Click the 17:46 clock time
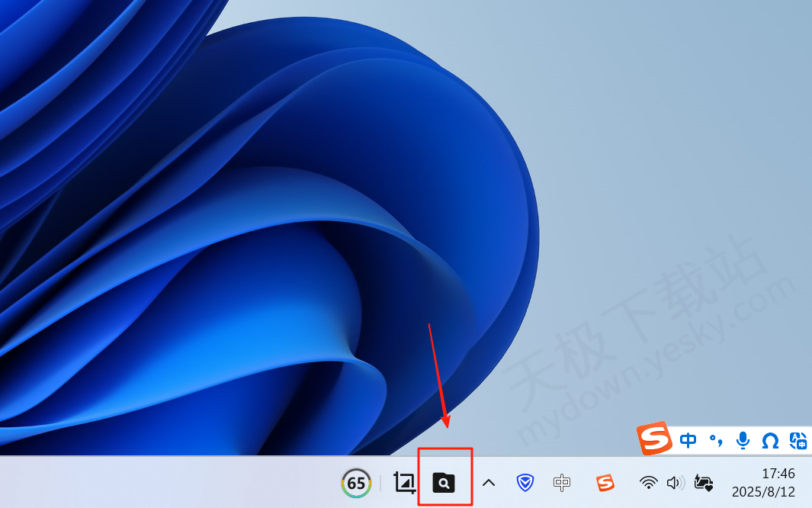 778,474
